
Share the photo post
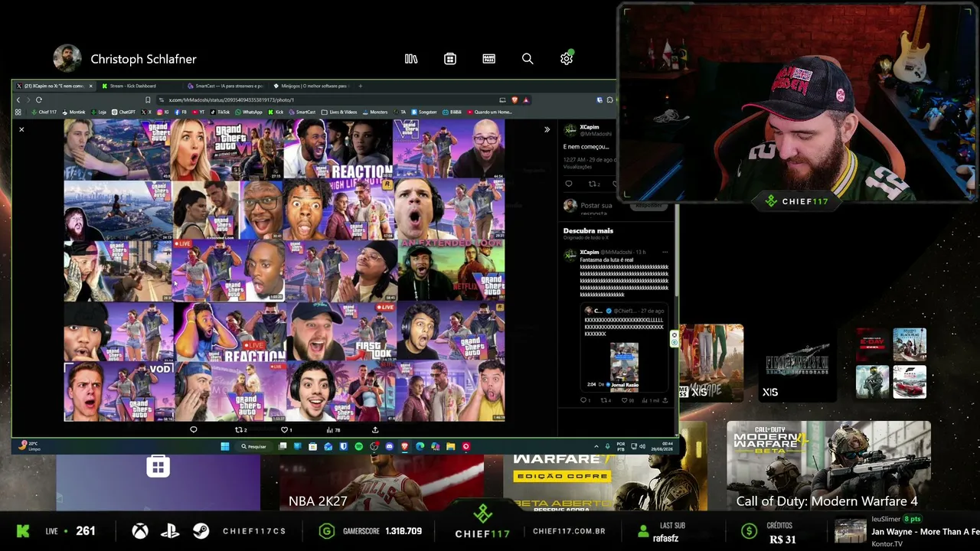coord(375,430)
